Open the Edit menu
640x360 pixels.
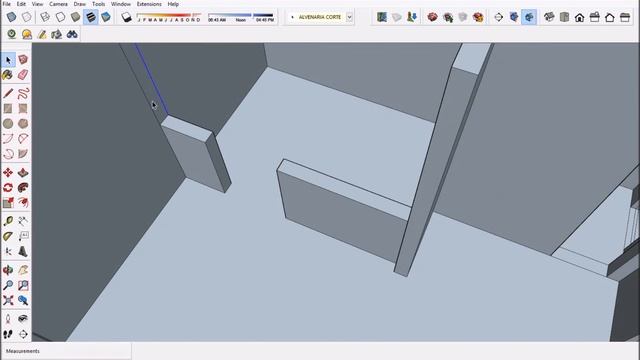[x=21, y=4]
